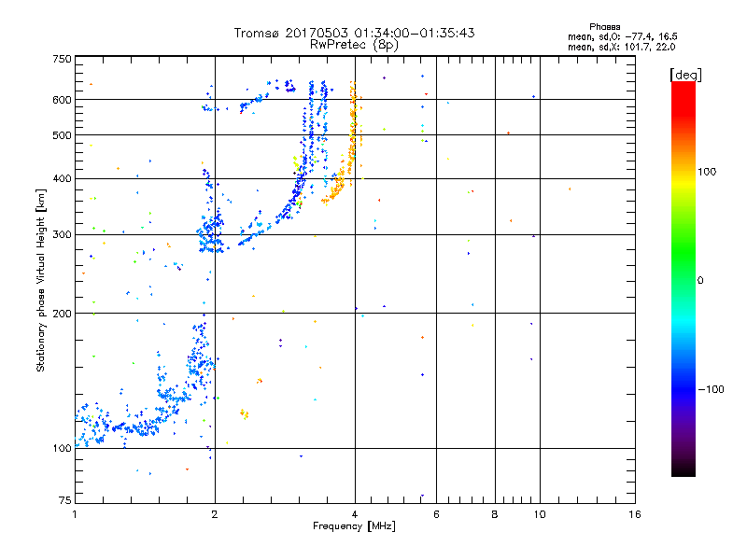Click the 'mean, sd,O: -77.4, 16.5' line
The width and height of the screenshot is (747, 560).
622,36
